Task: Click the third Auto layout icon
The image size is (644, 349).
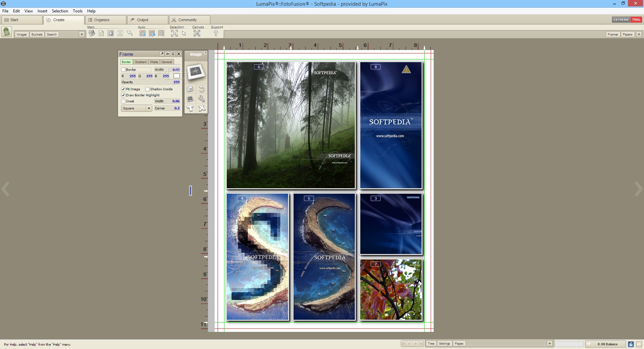Action: [161, 33]
